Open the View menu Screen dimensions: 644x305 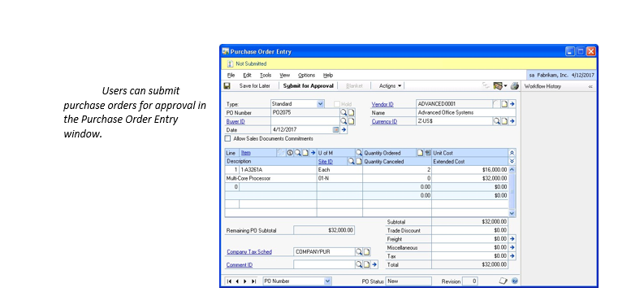[x=284, y=76]
